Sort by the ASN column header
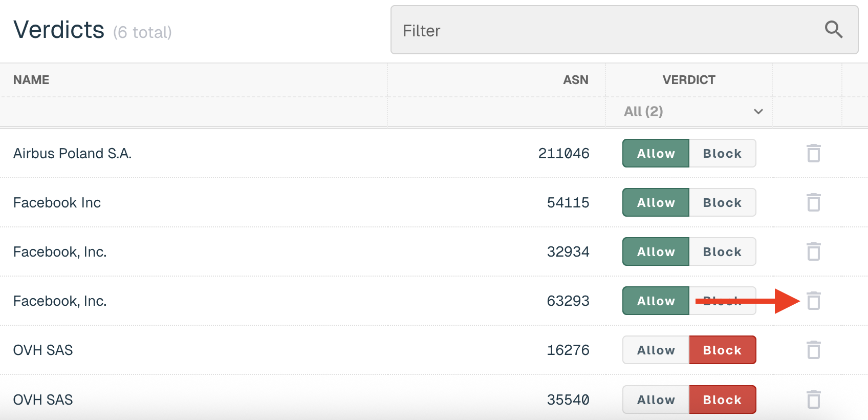Viewport: 868px width, 420px height. point(576,80)
